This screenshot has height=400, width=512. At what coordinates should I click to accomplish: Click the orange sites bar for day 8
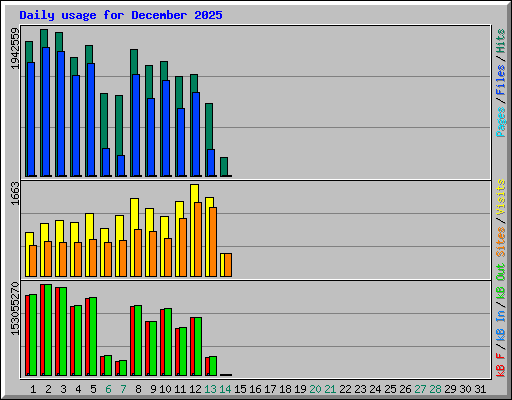tap(138, 253)
